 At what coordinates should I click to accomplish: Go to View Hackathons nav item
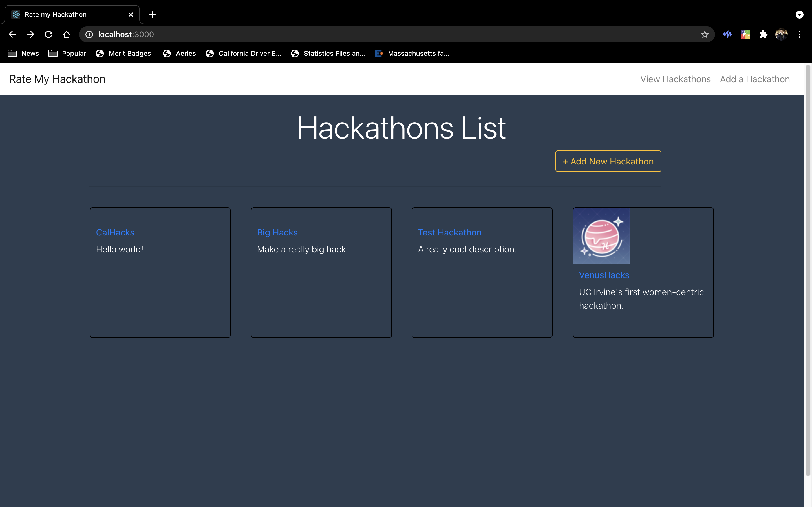pos(676,79)
